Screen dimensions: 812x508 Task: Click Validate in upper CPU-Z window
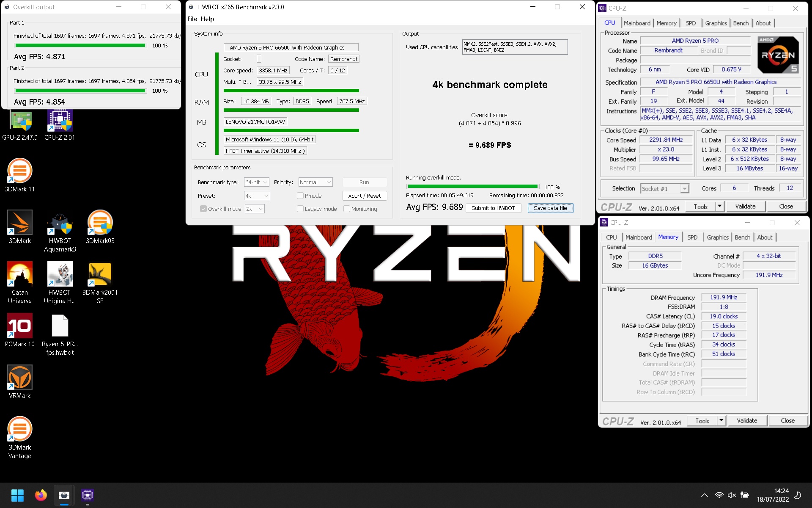pyautogui.click(x=745, y=207)
